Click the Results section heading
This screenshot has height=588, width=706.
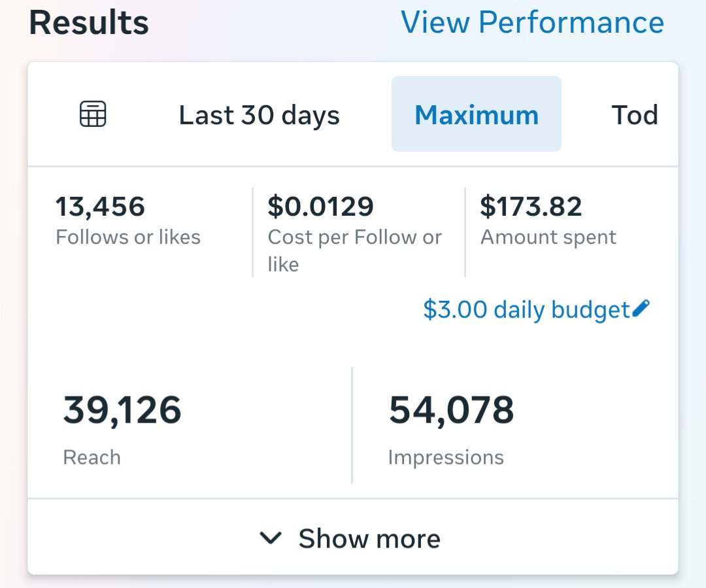(x=89, y=23)
